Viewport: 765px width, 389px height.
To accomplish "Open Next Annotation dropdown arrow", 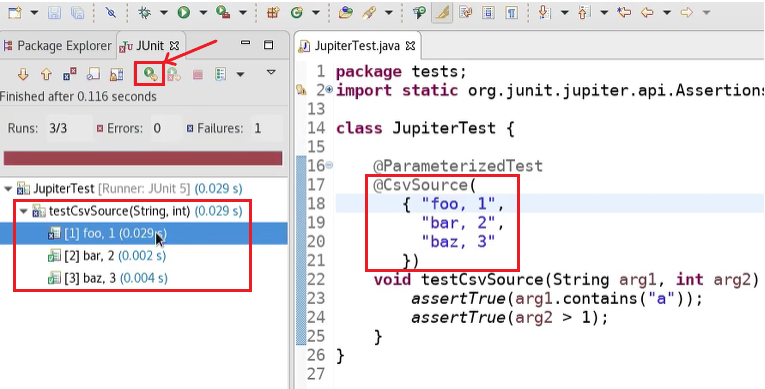I will 564,13.
